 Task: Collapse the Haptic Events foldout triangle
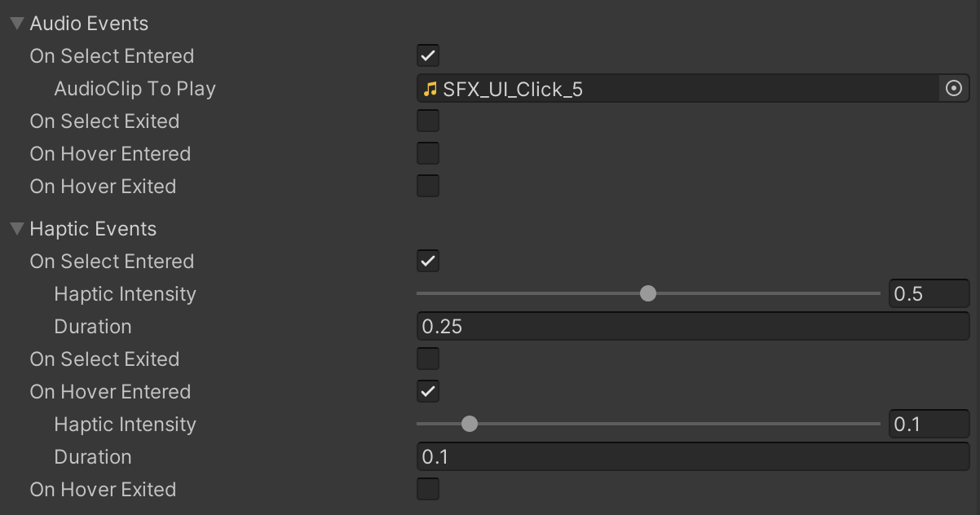click(x=17, y=229)
